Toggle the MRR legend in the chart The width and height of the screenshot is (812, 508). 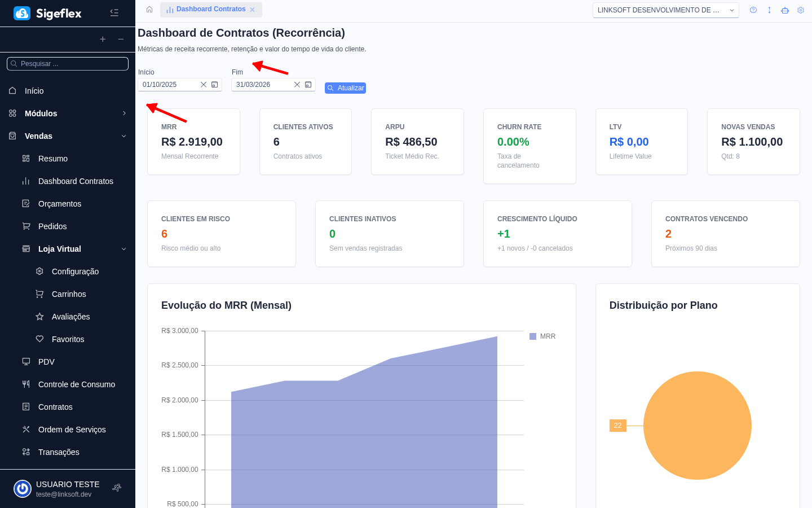[542, 336]
